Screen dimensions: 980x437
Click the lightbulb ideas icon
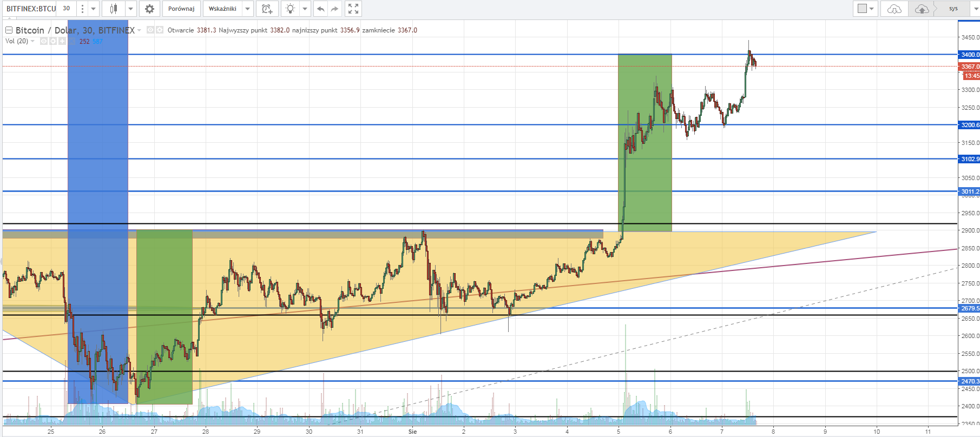pos(290,9)
